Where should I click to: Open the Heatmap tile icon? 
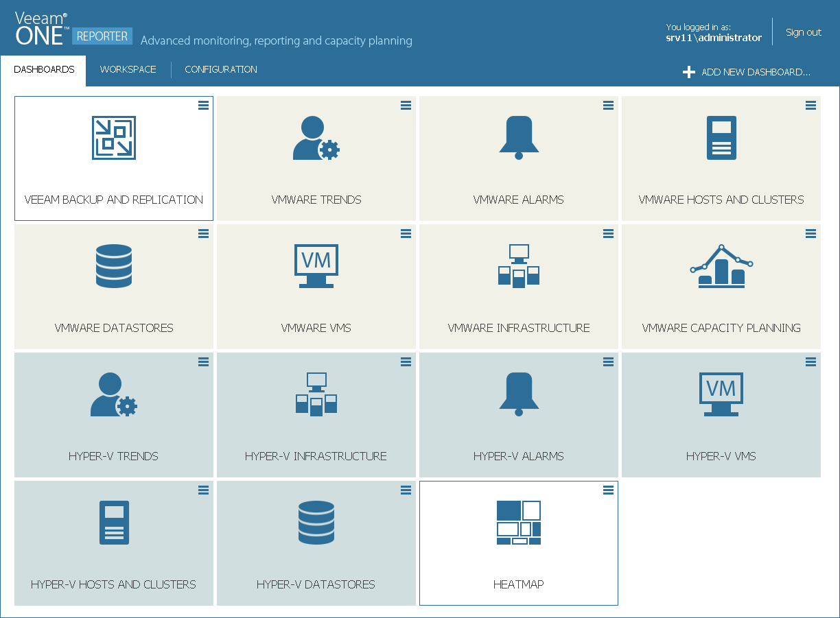[519, 523]
